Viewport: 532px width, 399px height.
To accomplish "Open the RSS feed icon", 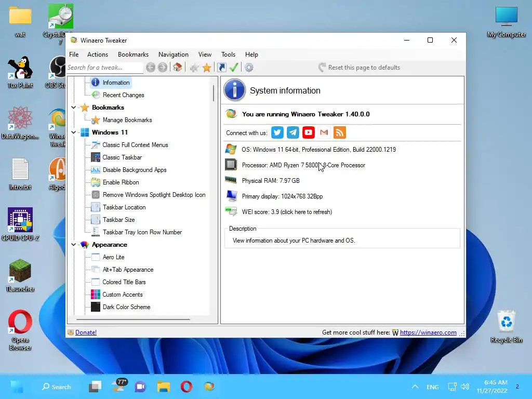I will 340,132.
